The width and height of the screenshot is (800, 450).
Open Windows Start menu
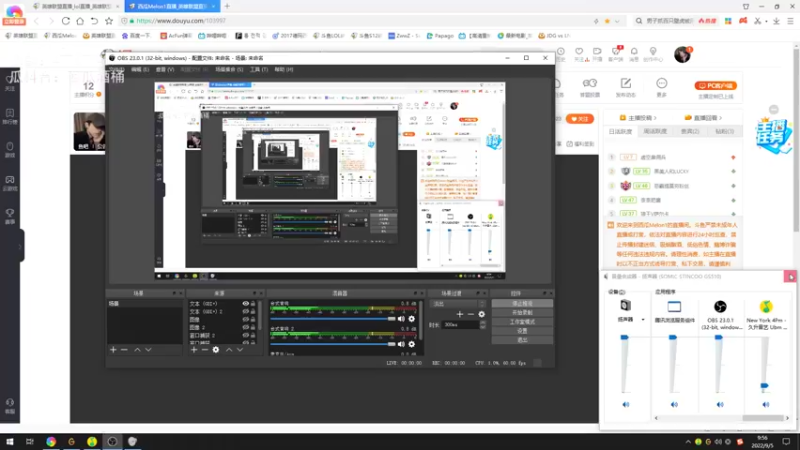coord(10,442)
